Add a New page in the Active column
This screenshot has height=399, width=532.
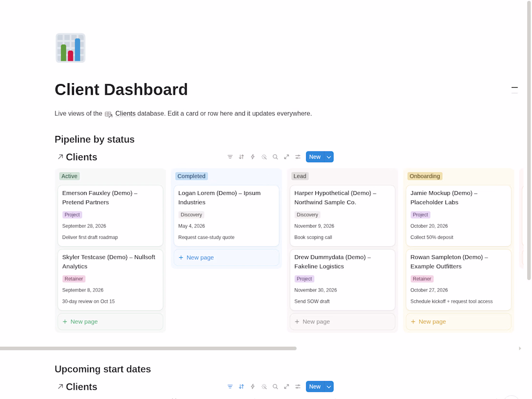pos(110,322)
